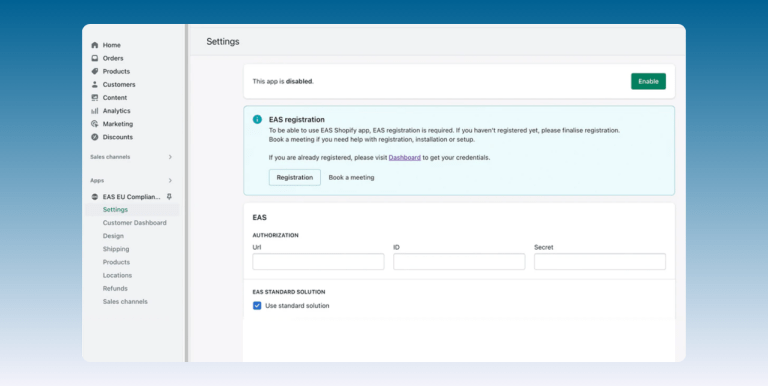This screenshot has height=386, width=768.
Task: Open Analytics in the sidebar
Action: (117, 111)
